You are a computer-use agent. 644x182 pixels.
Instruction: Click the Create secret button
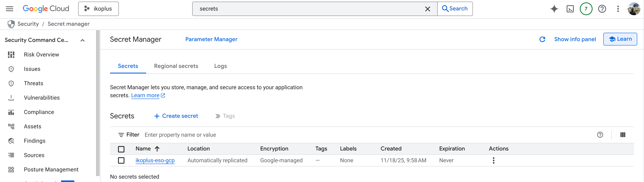tap(176, 116)
